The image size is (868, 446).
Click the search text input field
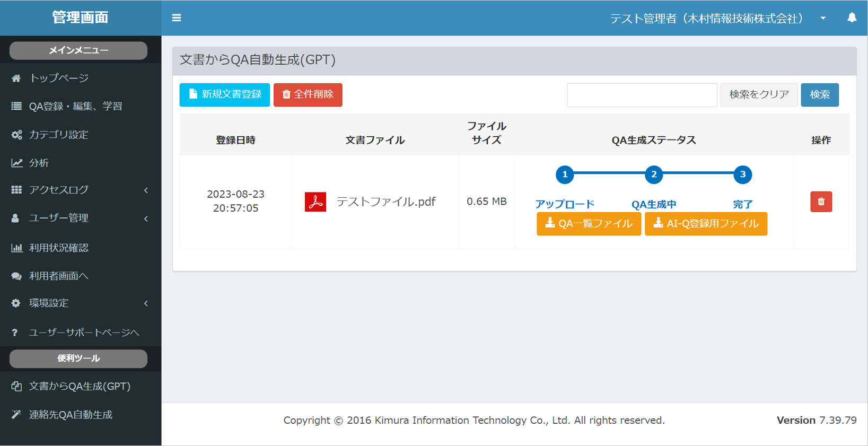click(642, 95)
